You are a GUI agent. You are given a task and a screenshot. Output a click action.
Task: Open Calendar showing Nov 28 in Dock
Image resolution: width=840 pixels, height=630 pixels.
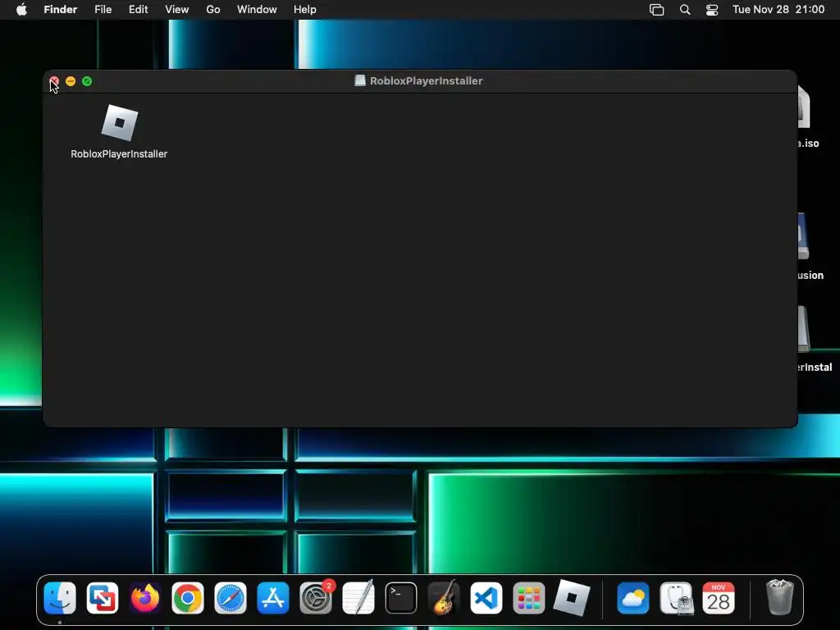coord(719,598)
